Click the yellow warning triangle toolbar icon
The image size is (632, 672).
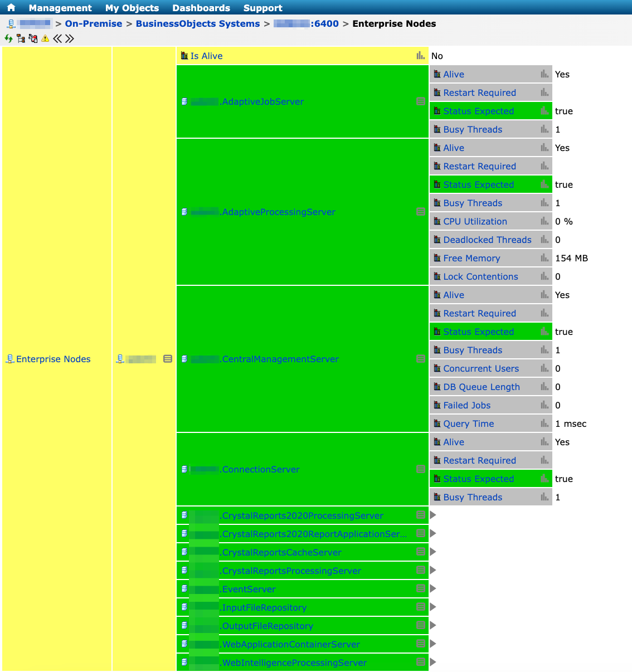45,38
